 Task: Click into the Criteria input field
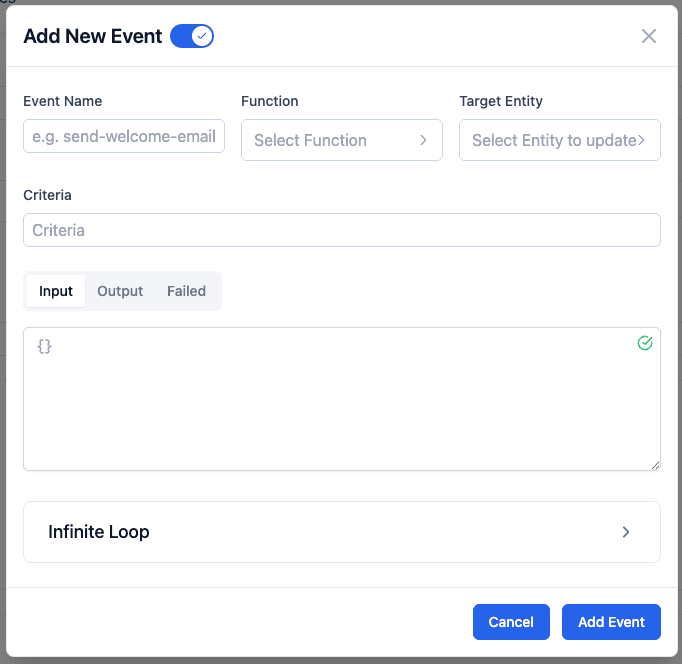341,230
